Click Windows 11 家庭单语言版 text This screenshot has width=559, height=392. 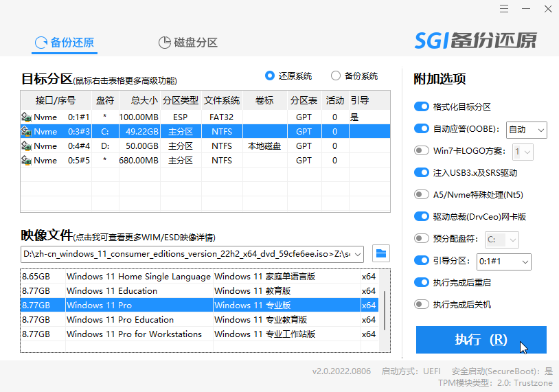point(264,277)
